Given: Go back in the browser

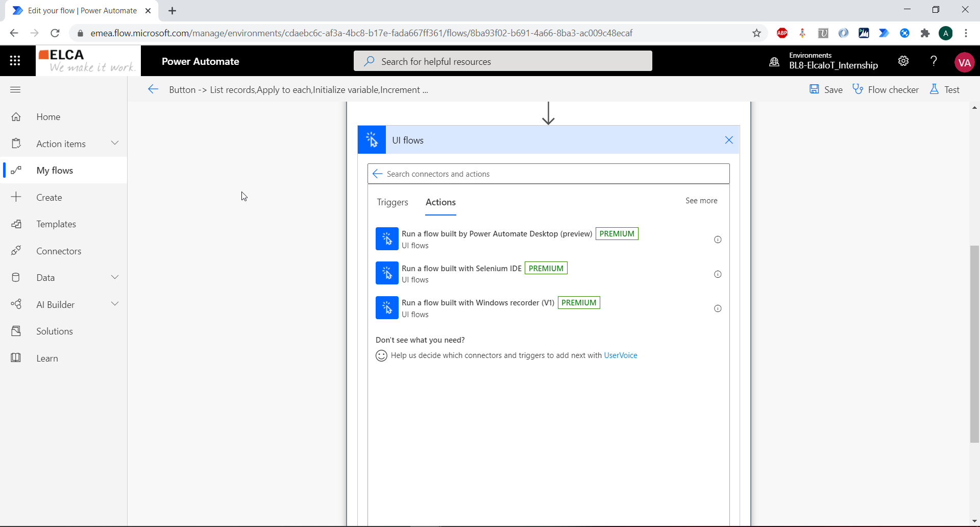Looking at the screenshot, I should pos(14,33).
